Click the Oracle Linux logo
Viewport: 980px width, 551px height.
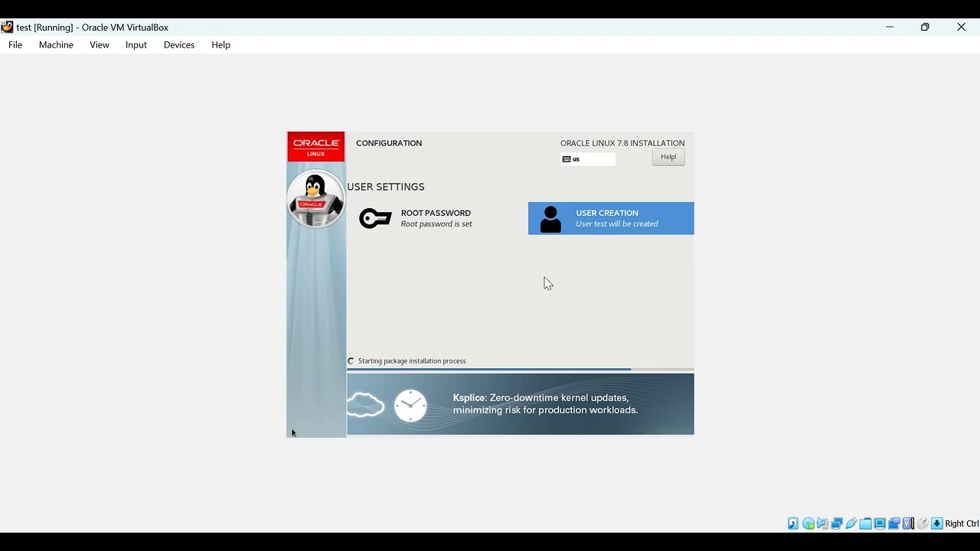(x=316, y=147)
